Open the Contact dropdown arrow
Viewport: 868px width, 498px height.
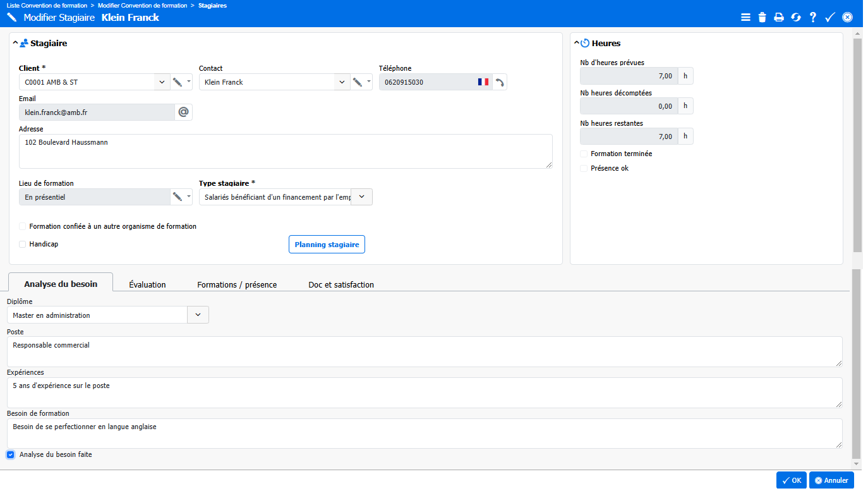tap(342, 82)
